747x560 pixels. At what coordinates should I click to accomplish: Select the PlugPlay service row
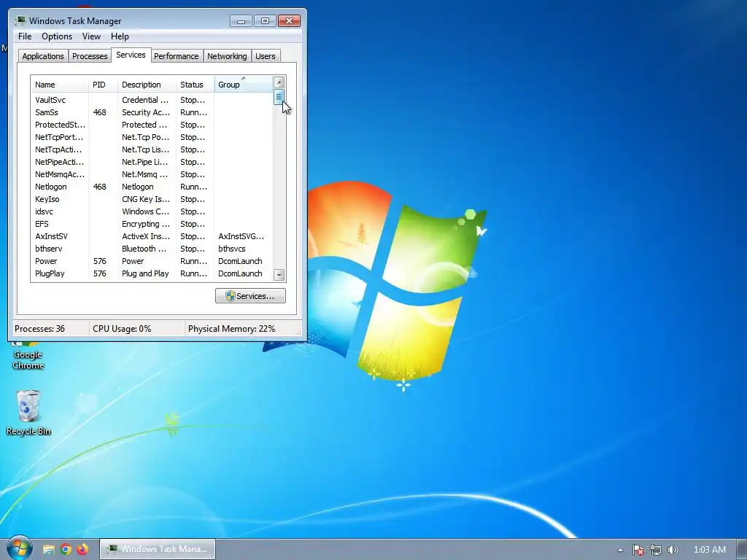(x=152, y=273)
